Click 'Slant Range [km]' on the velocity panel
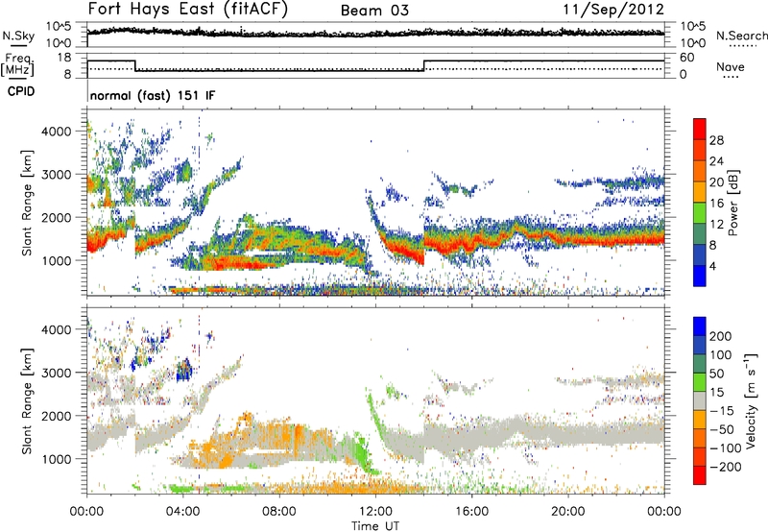Screen dimensions: 768x532 click(27, 401)
